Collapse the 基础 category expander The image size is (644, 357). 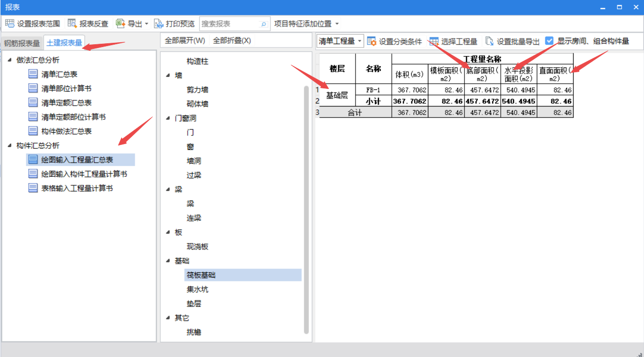[x=168, y=261]
